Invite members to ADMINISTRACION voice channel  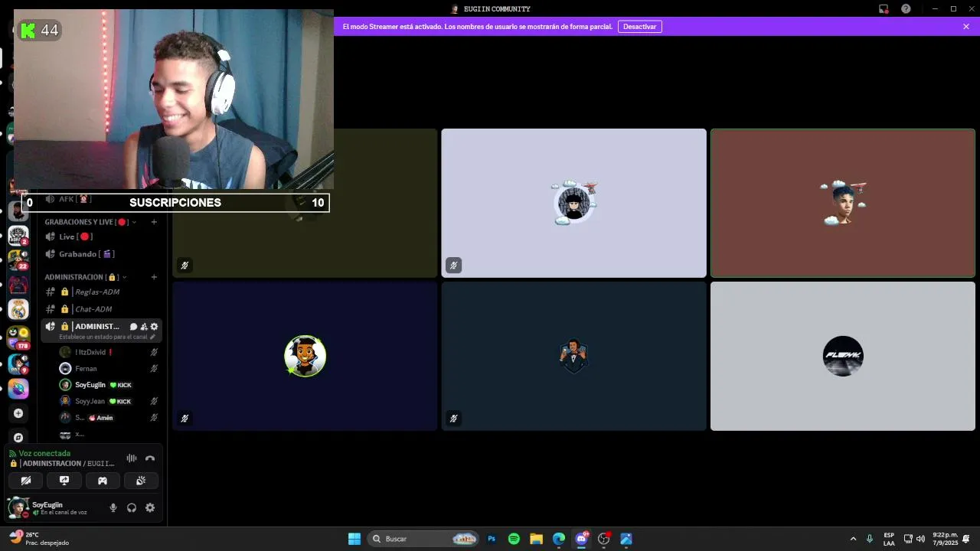click(x=143, y=327)
